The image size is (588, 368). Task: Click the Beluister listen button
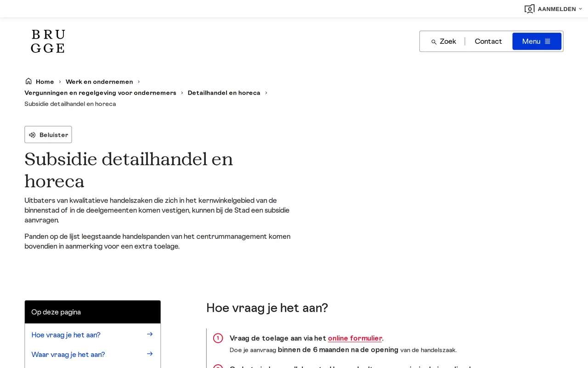coord(48,135)
